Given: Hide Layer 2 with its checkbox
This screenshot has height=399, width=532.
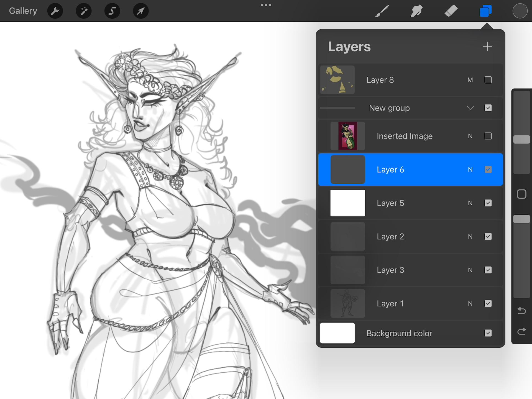Looking at the screenshot, I should 488,236.
